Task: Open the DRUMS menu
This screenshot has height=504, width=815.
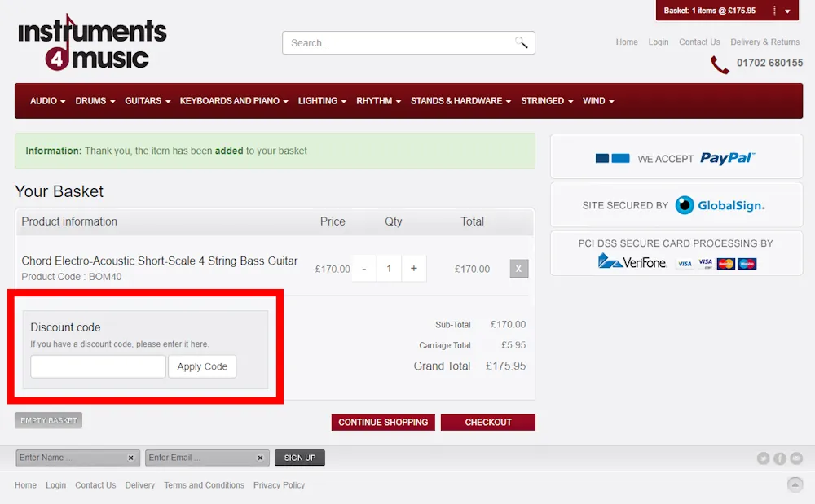Action: (95, 101)
